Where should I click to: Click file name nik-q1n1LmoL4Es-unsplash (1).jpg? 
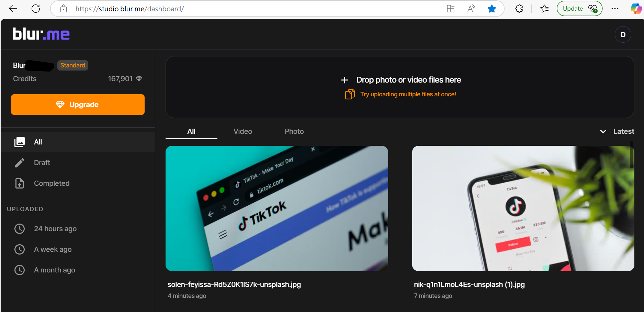click(469, 284)
